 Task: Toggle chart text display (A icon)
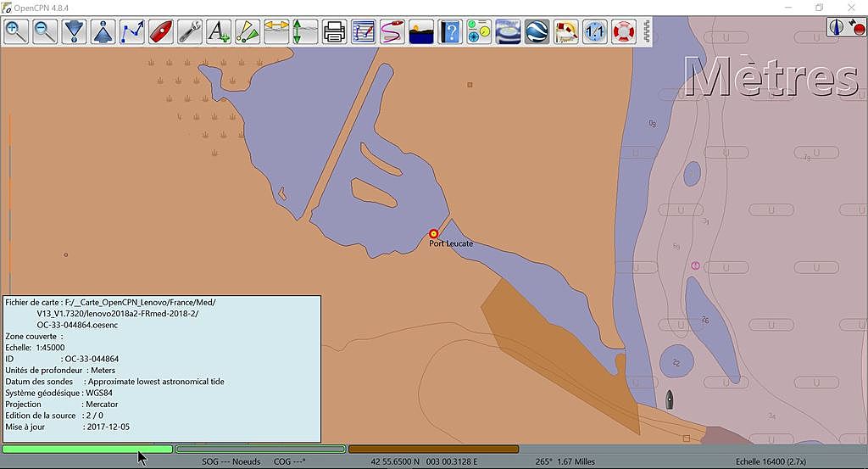pyautogui.click(x=218, y=31)
